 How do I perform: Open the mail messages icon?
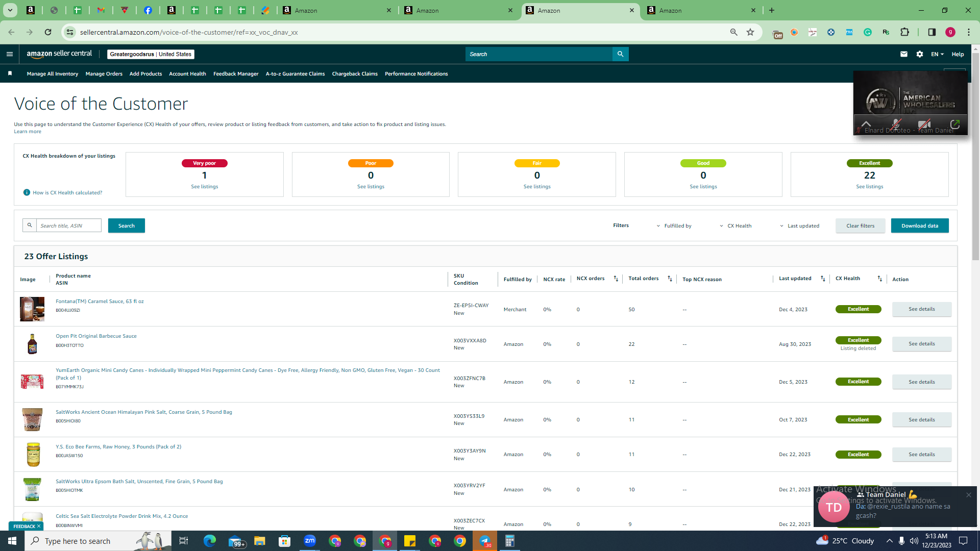(904, 54)
